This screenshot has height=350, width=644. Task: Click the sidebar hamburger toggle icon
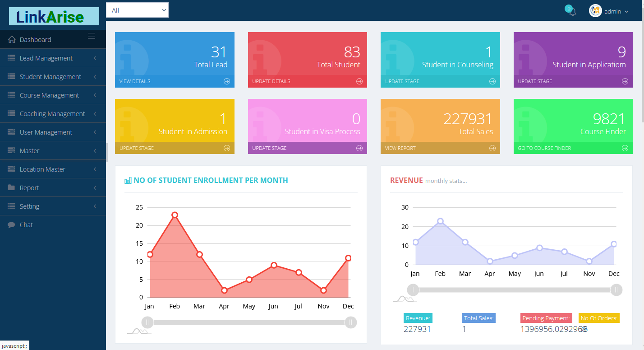click(x=92, y=36)
